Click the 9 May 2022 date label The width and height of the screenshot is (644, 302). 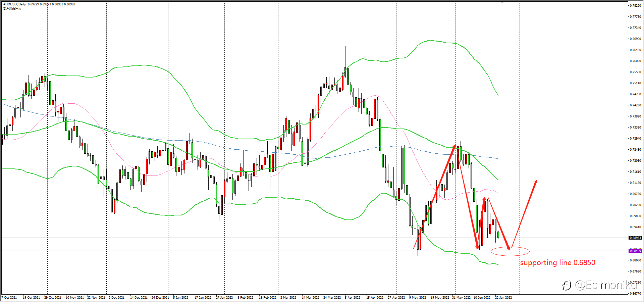[417, 298]
